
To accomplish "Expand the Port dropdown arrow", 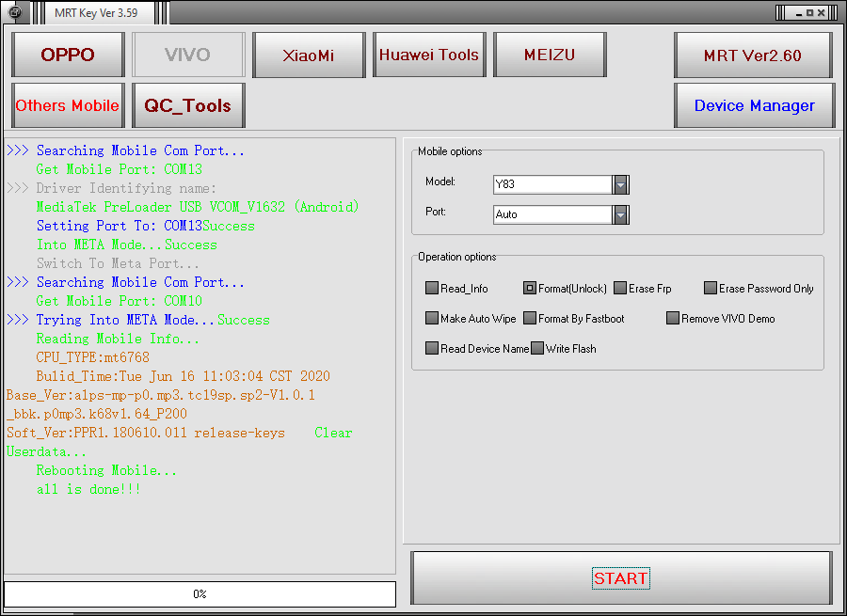I will coord(621,214).
